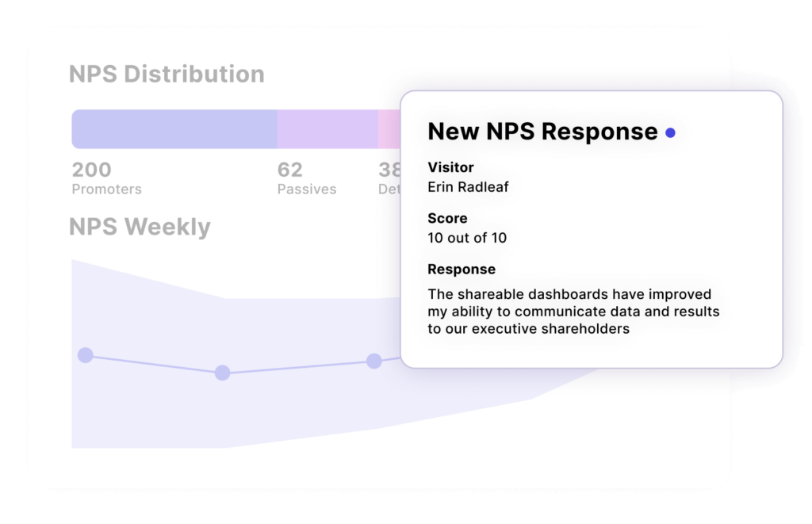
Task: Select the response text about shareable dashboards
Action: pyautogui.click(x=573, y=312)
